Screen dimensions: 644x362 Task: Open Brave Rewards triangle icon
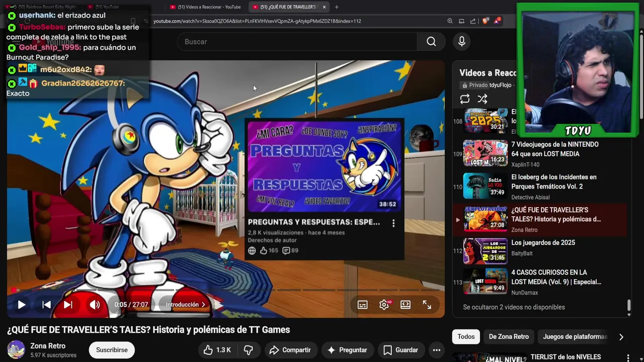[497, 21]
